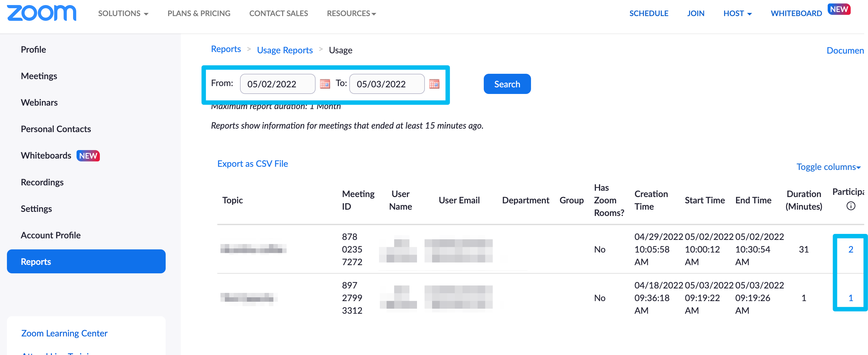Screen dimensions: 868x355
Task: Open participants count 2 link
Action: [850, 249]
